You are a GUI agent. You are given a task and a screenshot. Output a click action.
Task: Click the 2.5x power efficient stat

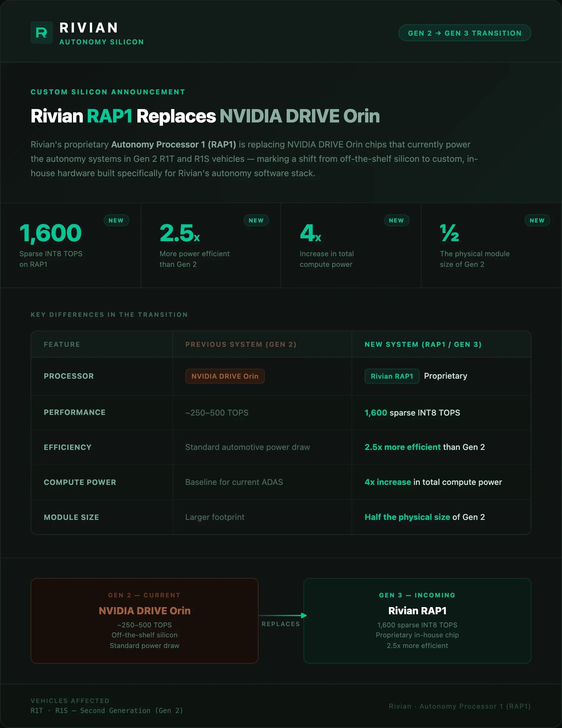click(195, 245)
